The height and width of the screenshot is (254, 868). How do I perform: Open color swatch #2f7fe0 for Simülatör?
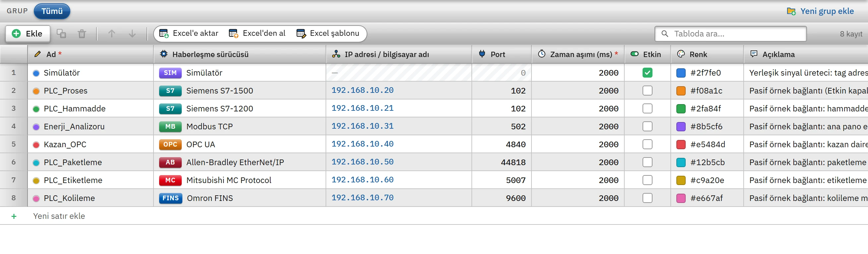(681, 73)
